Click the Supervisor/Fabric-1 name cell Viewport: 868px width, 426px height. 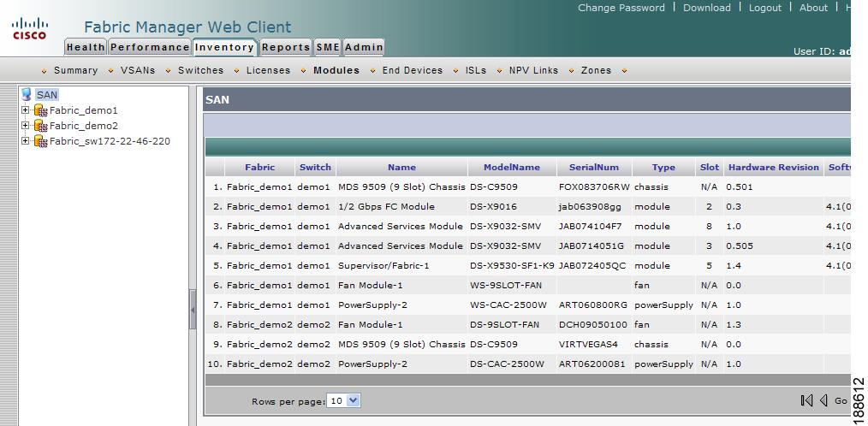383,265
